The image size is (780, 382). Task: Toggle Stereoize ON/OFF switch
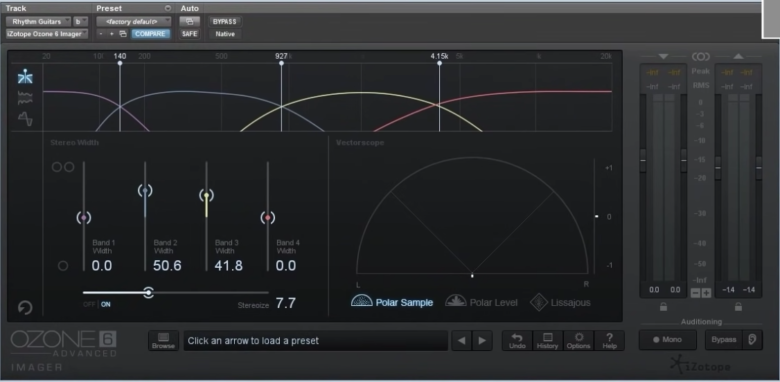(x=97, y=304)
